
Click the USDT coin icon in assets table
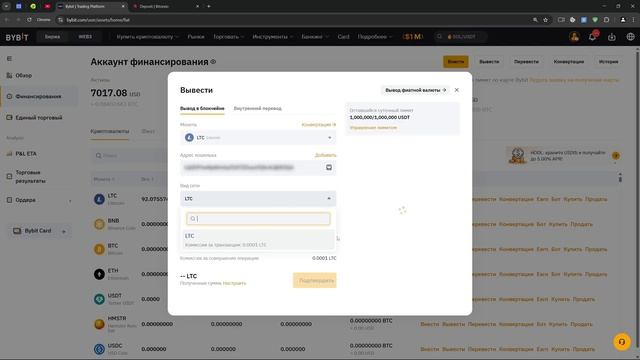(x=99, y=299)
